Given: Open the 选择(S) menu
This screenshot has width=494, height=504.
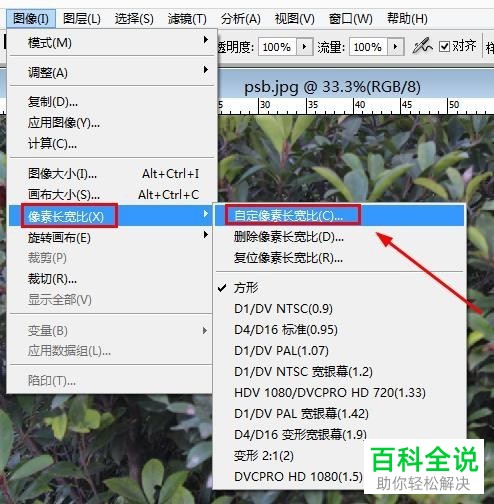Looking at the screenshot, I should 134,19.
